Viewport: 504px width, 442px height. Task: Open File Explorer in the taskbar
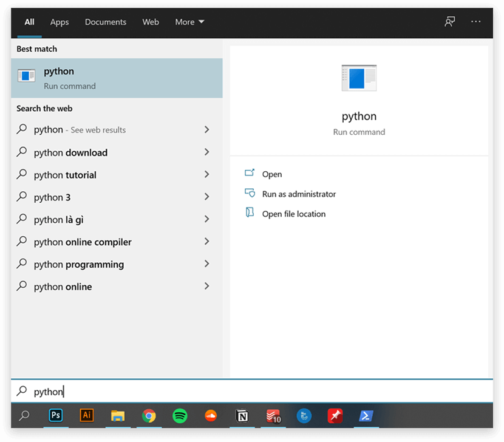click(x=118, y=416)
